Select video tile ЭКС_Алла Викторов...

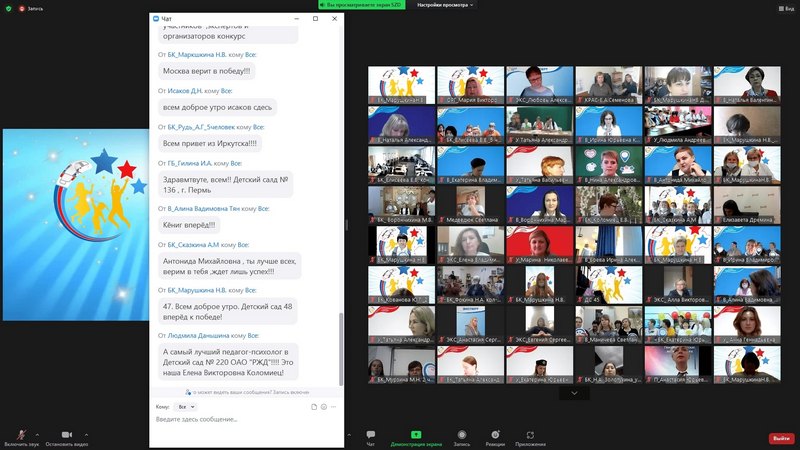[678, 285]
